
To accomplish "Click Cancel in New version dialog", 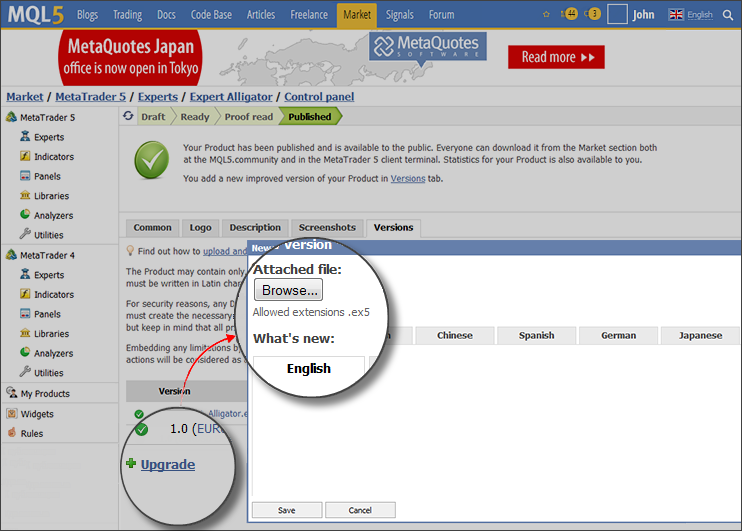I will 360,510.
